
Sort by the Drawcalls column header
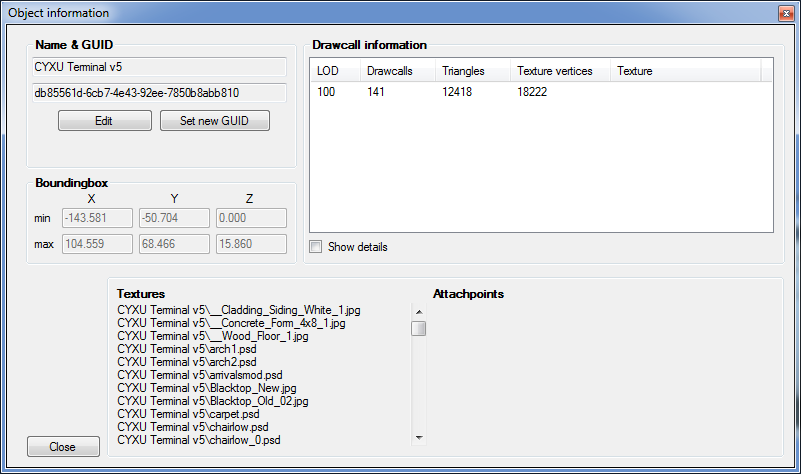click(x=398, y=71)
